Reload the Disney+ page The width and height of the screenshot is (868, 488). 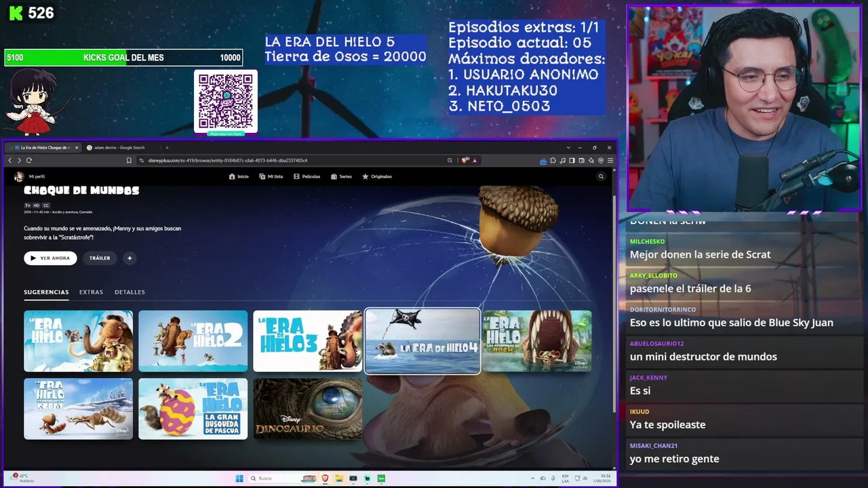point(28,161)
